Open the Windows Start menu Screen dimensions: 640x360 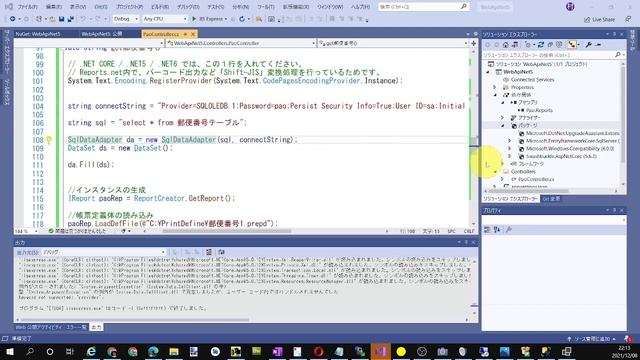click(x=9, y=351)
